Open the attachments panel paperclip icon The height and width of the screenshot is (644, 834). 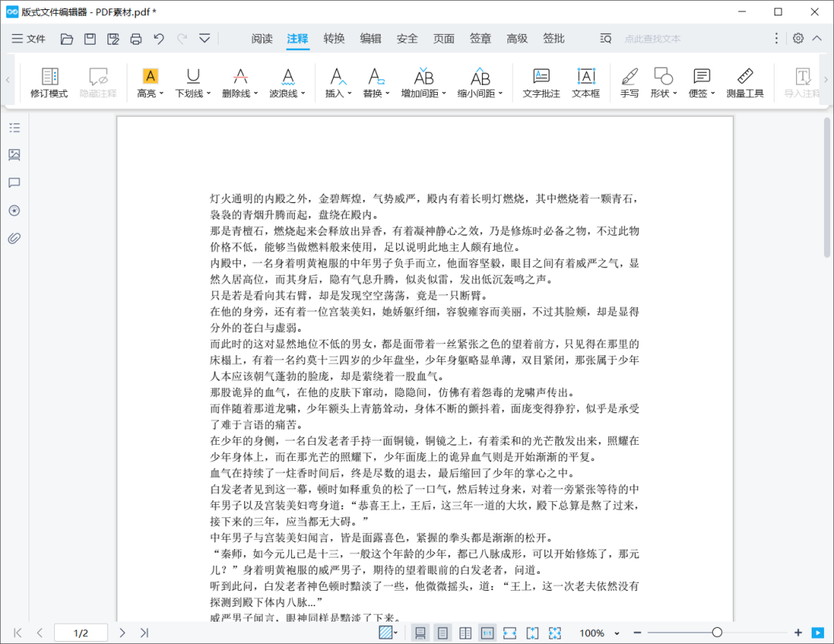[14, 238]
